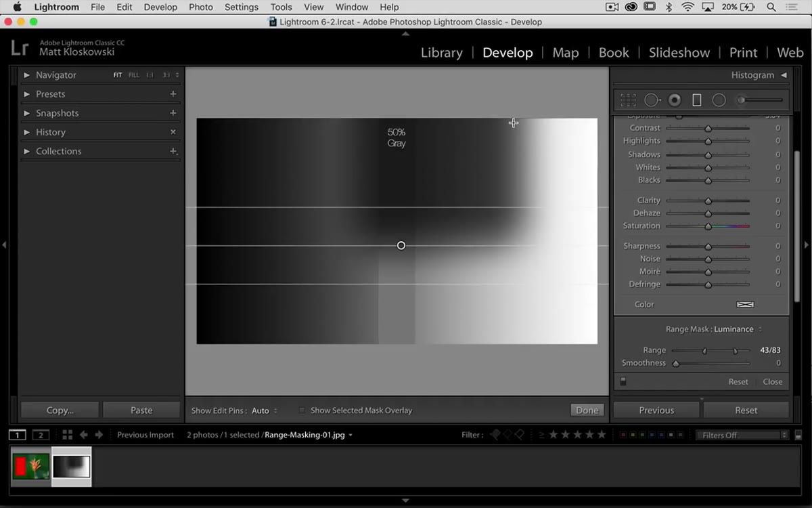
Task: Switch to the Book module
Action: click(614, 53)
